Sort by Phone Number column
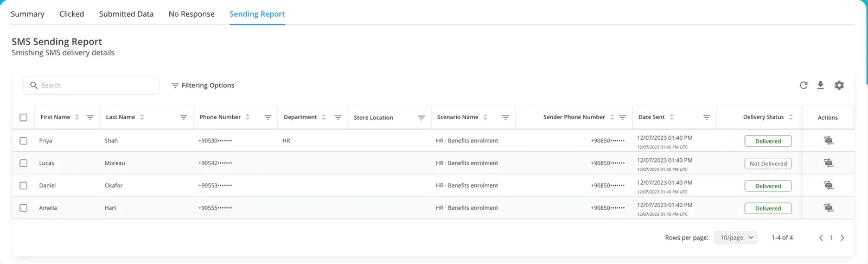The width and height of the screenshot is (868, 264). 247,117
